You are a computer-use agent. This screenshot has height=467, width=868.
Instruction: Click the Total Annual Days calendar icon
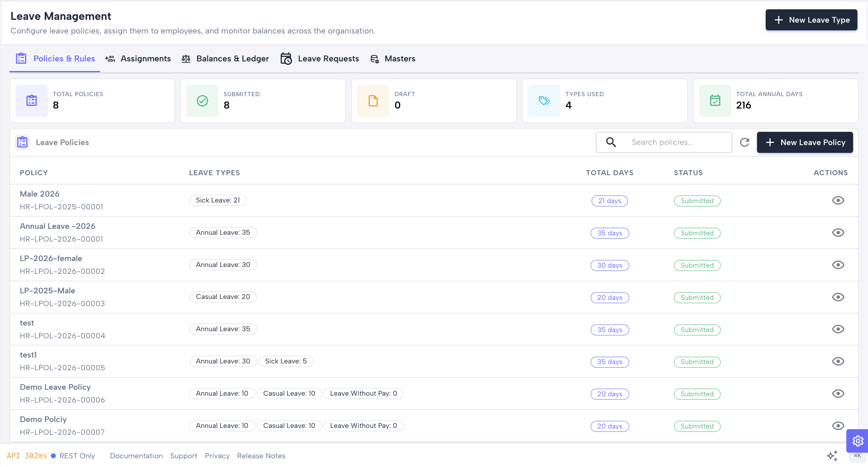pos(715,101)
